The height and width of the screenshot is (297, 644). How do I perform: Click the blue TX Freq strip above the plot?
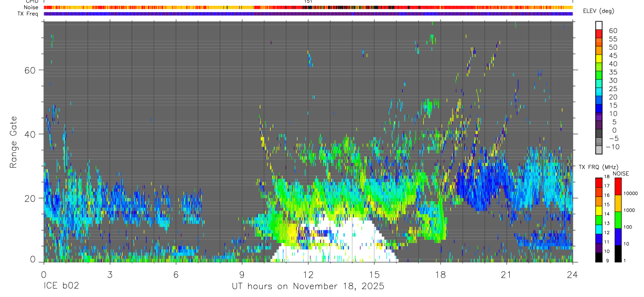tap(308, 14)
